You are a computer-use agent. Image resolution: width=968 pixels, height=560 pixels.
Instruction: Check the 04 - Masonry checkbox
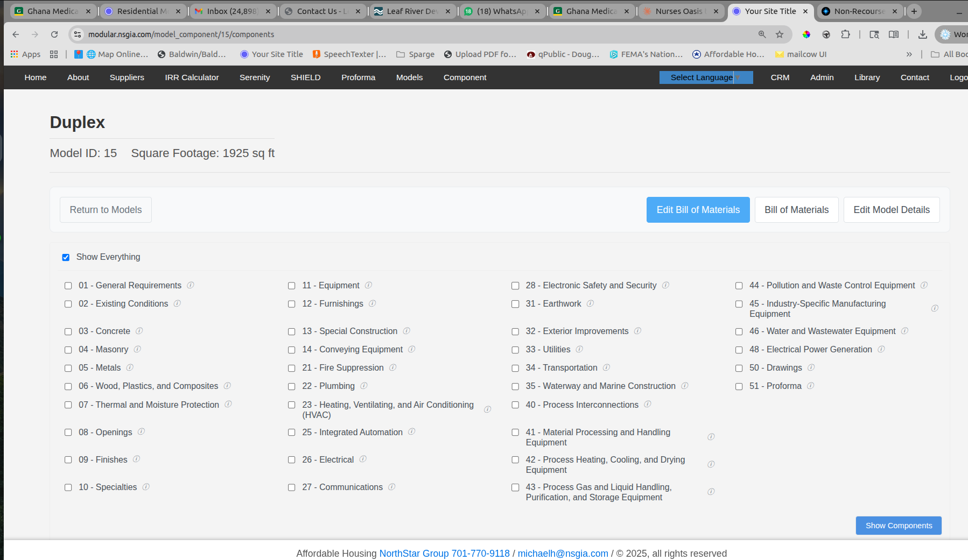click(x=68, y=350)
